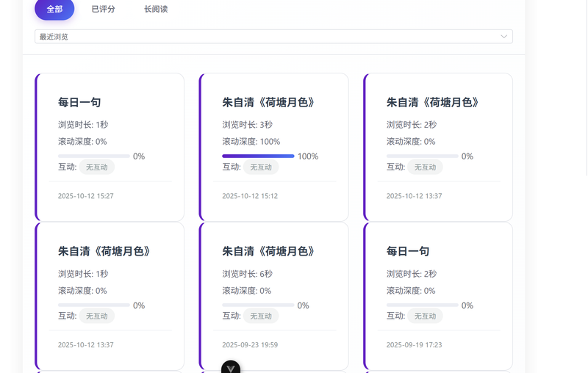Click 无互动 tag on the 100% scrolled card
Viewport: 588px width, 373px height.
point(261,167)
